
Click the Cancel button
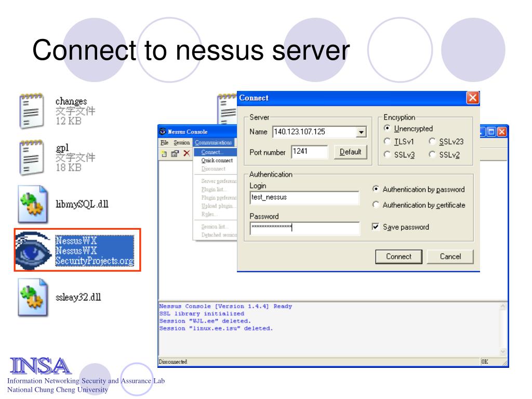point(450,257)
